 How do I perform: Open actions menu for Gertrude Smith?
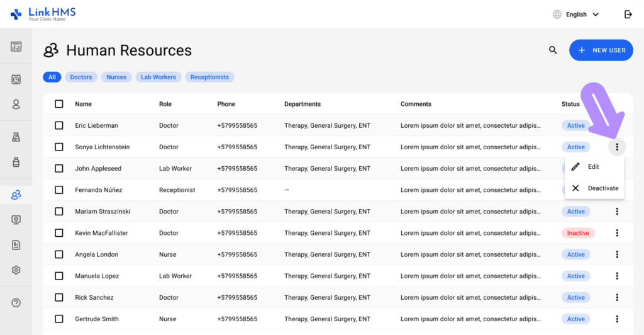point(617,319)
